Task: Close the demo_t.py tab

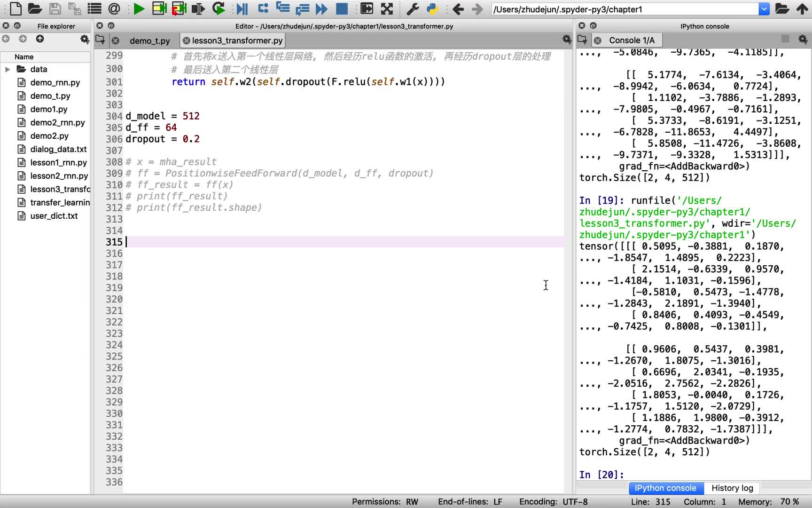Action: [116, 41]
